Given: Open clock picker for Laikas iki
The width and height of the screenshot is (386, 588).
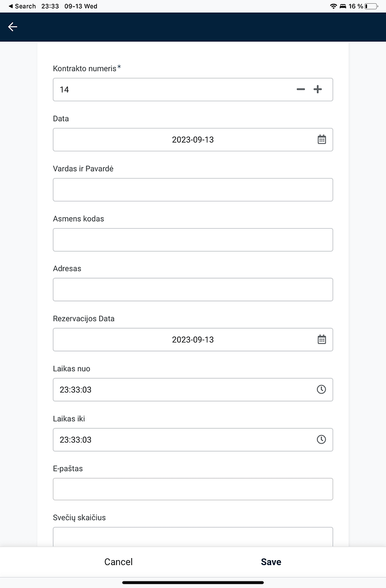Looking at the screenshot, I should coord(321,439).
